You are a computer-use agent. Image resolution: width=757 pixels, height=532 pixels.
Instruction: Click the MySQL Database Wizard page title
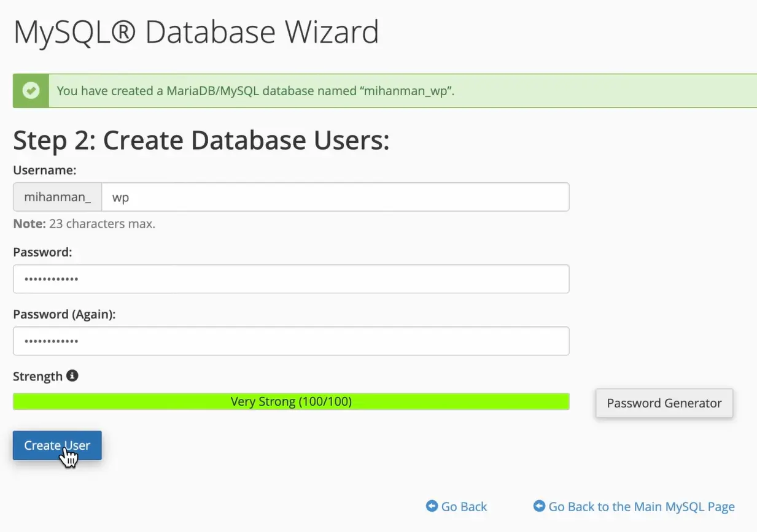(196, 32)
